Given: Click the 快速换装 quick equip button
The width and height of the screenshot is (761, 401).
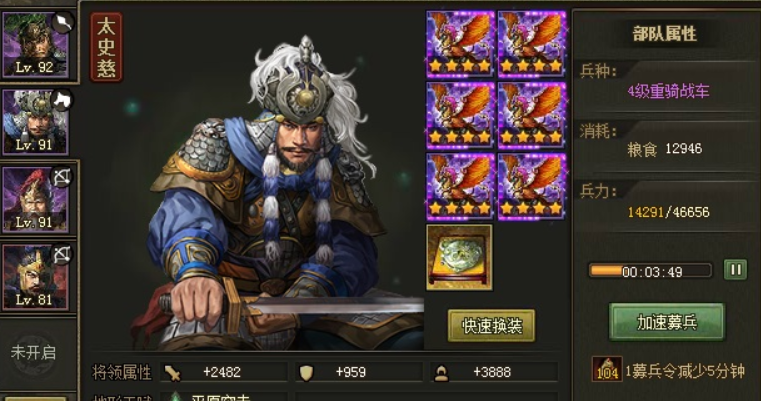Looking at the screenshot, I should (491, 326).
